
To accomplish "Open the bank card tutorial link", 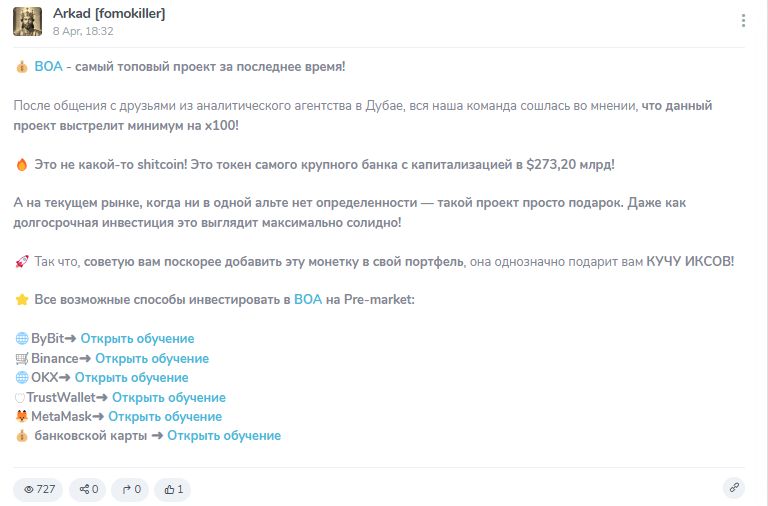I will [x=224, y=435].
